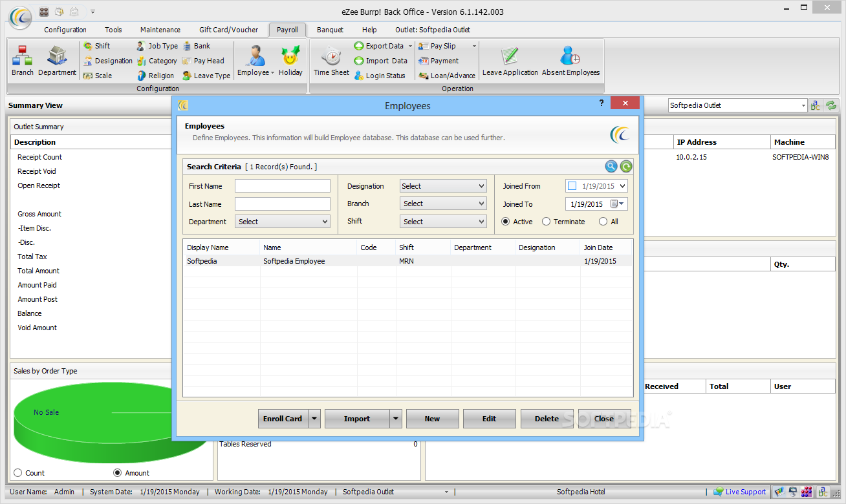Select the Amount radio button under pie chart
This screenshot has height=504, width=846.
117,473
